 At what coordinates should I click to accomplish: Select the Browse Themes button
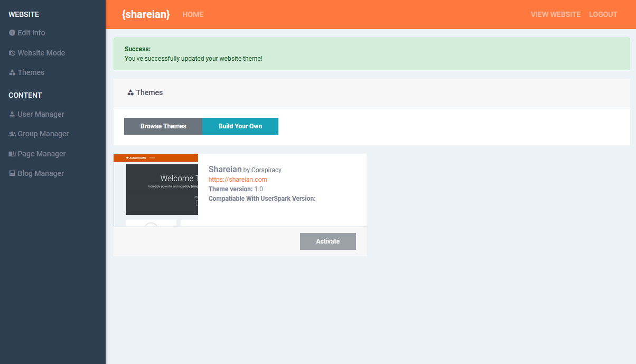[163, 126]
